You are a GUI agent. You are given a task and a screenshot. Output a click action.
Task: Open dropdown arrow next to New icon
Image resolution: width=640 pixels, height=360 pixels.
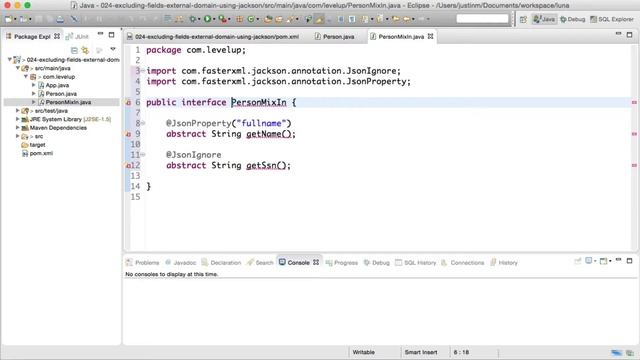(x=15, y=19)
